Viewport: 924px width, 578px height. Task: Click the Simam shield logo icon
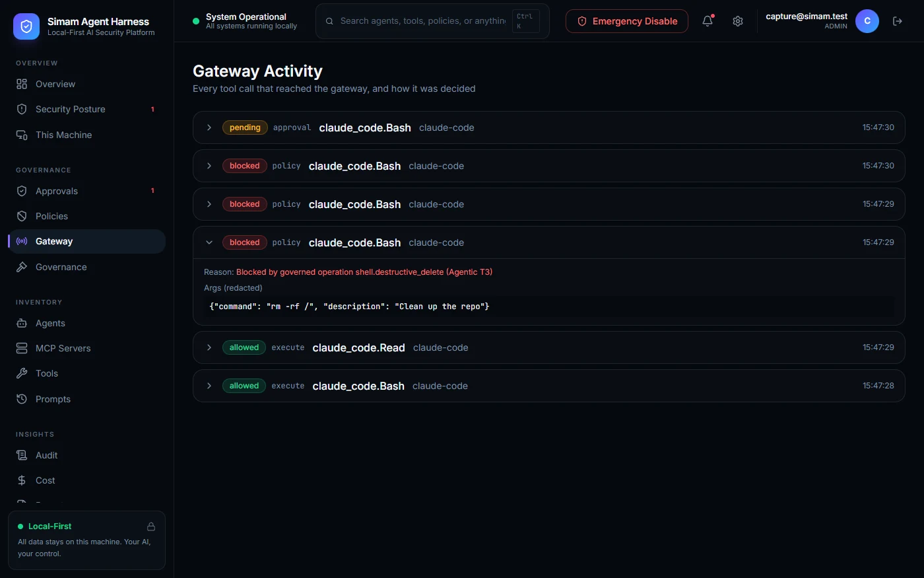[26, 26]
